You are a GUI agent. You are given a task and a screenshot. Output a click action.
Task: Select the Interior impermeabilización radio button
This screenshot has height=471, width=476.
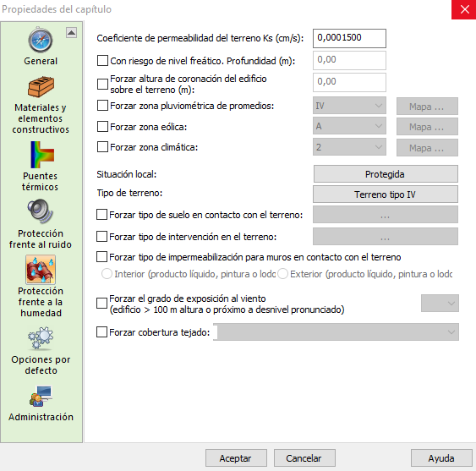click(107, 274)
